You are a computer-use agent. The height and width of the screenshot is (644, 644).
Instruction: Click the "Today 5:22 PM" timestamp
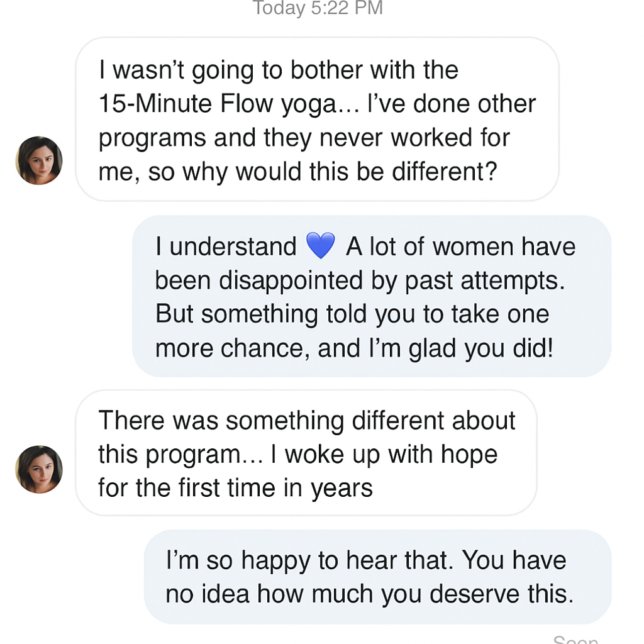point(317,8)
